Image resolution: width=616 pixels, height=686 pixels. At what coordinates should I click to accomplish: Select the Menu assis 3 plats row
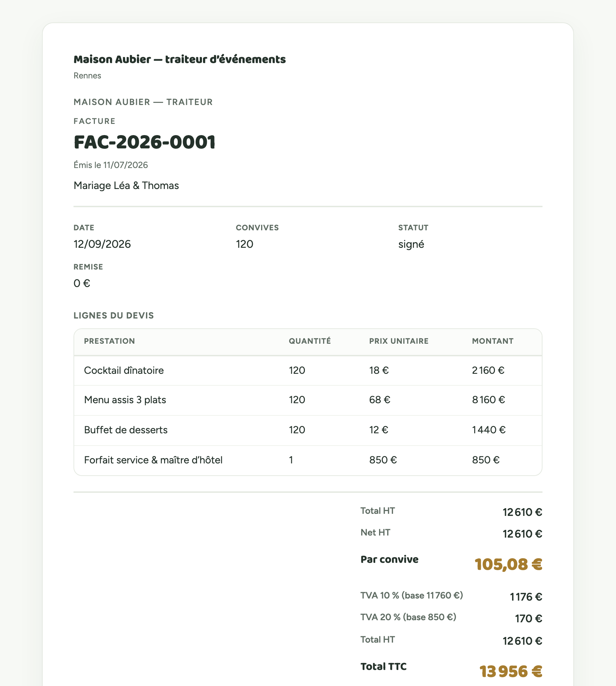point(308,400)
